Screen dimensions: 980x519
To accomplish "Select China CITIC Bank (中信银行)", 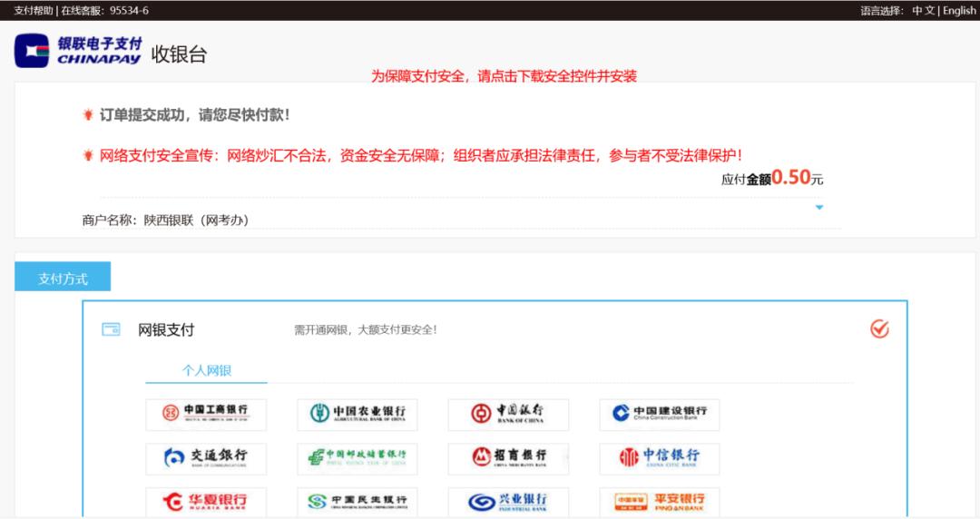I will tap(660, 459).
